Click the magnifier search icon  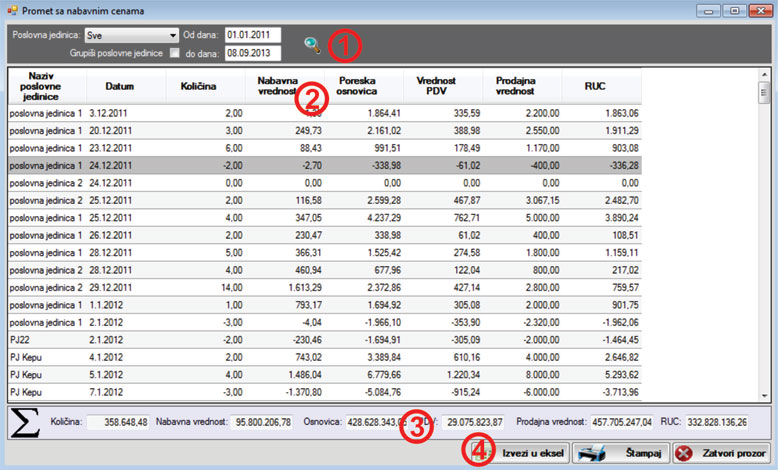pos(312,45)
